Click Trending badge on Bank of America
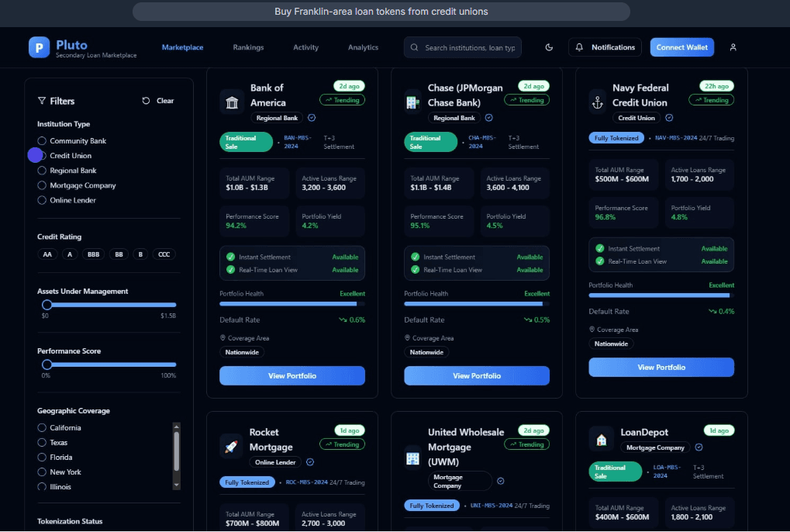Screen dimensions: 790x532 click(x=342, y=100)
